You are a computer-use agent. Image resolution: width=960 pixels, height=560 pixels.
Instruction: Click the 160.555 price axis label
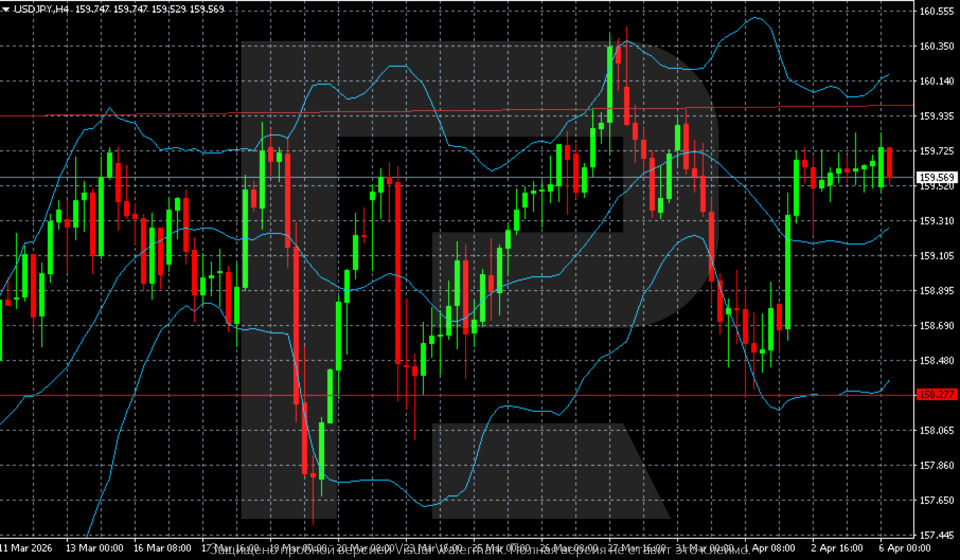coord(935,11)
